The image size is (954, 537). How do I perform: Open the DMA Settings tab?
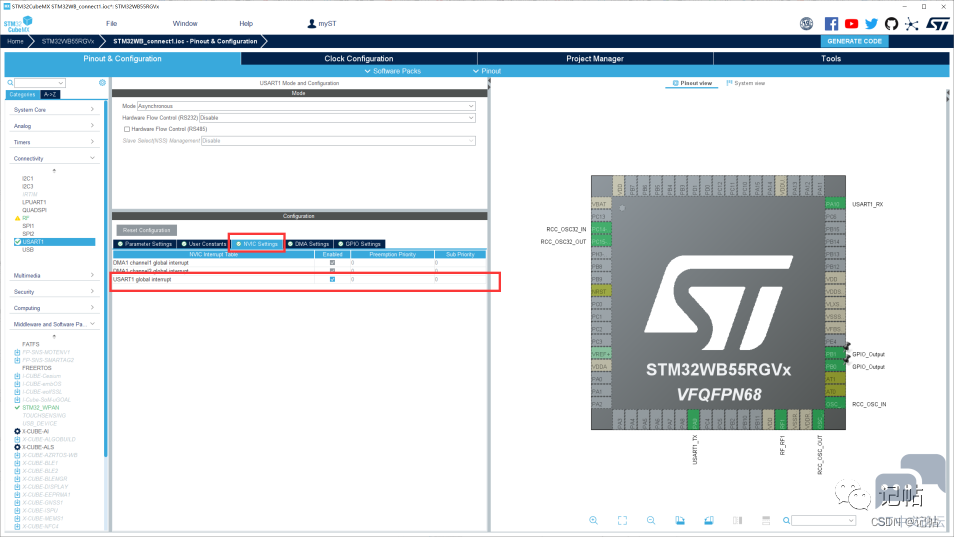309,244
